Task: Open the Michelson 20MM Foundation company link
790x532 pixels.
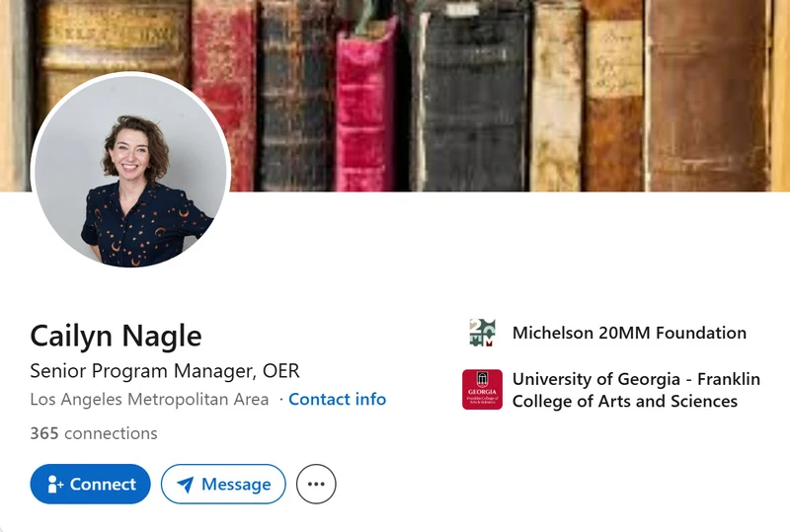Action: coord(629,333)
